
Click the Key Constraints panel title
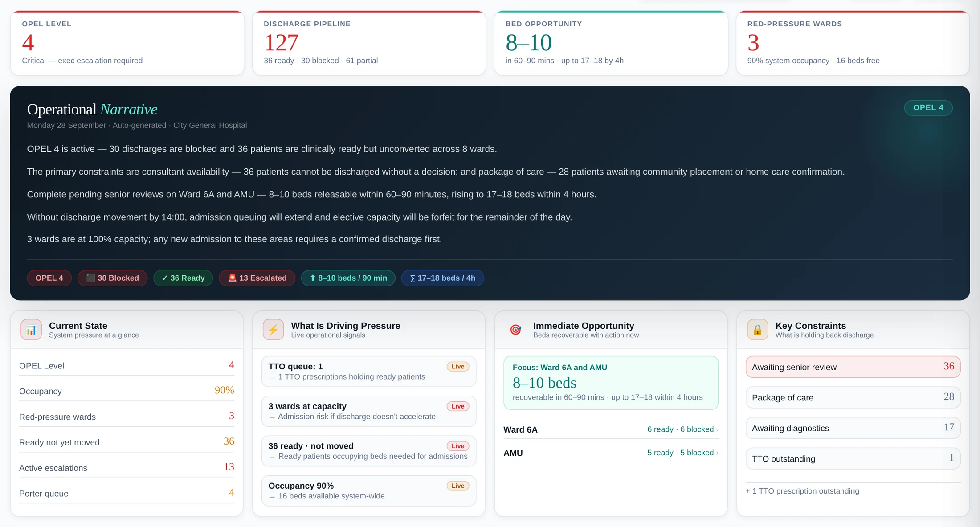(810, 326)
